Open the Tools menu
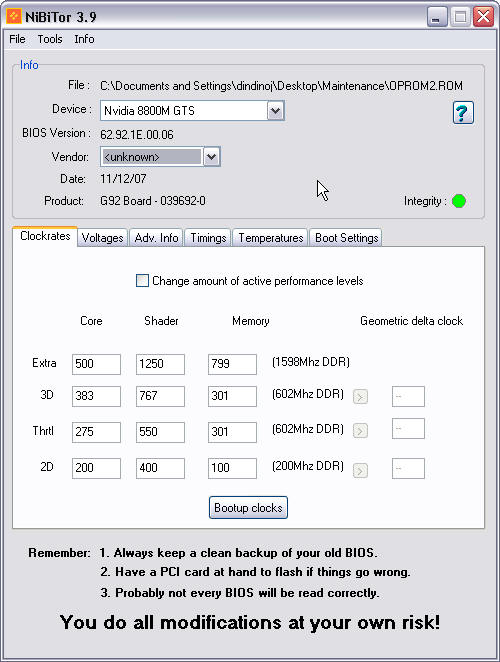500x662 pixels. (x=50, y=39)
